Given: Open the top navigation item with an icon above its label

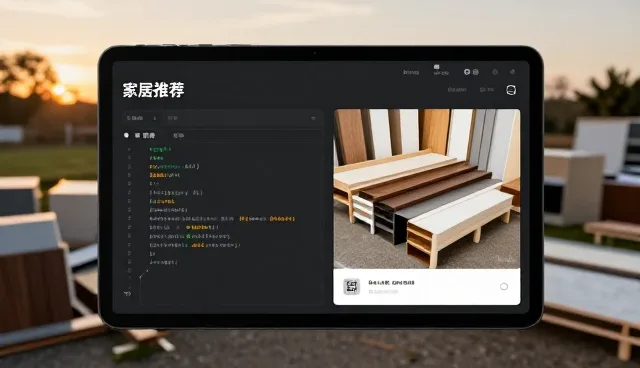Looking at the screenshot, I should click(x=441, y=70).
